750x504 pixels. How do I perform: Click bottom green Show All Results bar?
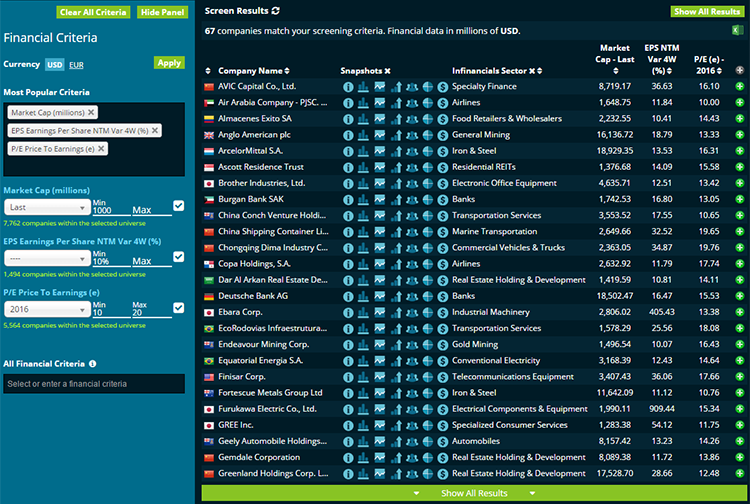[x=474, y=493]
